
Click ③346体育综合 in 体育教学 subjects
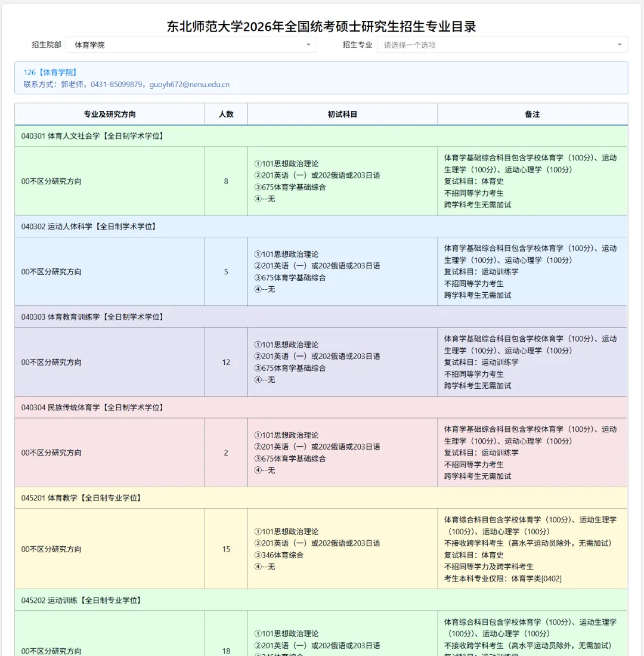pos(278,555)
